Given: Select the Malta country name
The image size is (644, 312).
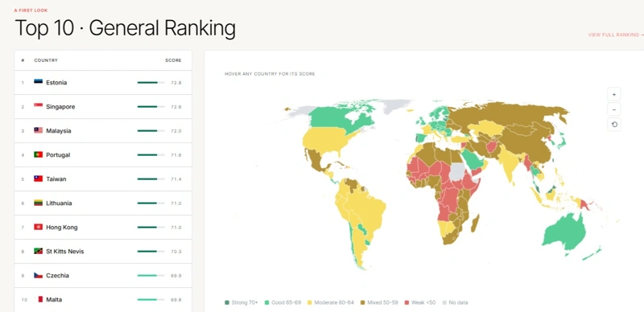Looking at the screenshot, I should 54,300.
